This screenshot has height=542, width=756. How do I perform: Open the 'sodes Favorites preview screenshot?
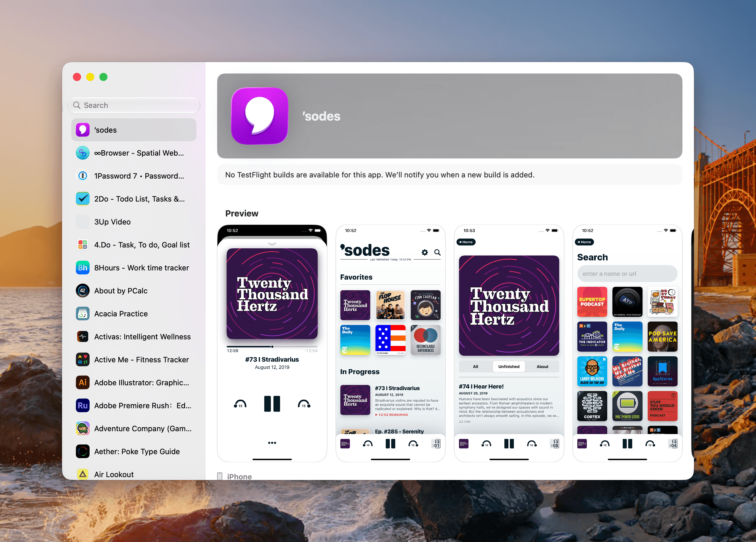coord(390,343)
